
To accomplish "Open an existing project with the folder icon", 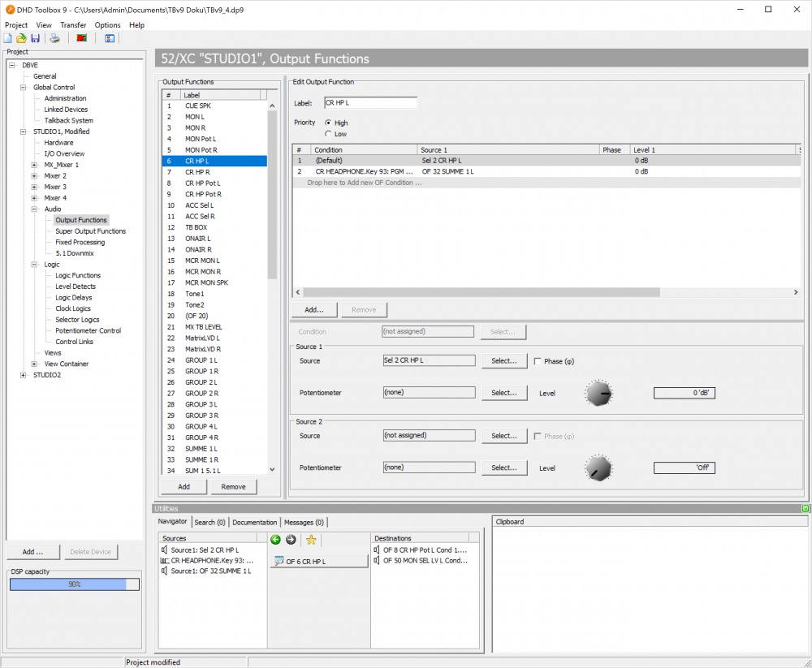I will pos(21,38).
